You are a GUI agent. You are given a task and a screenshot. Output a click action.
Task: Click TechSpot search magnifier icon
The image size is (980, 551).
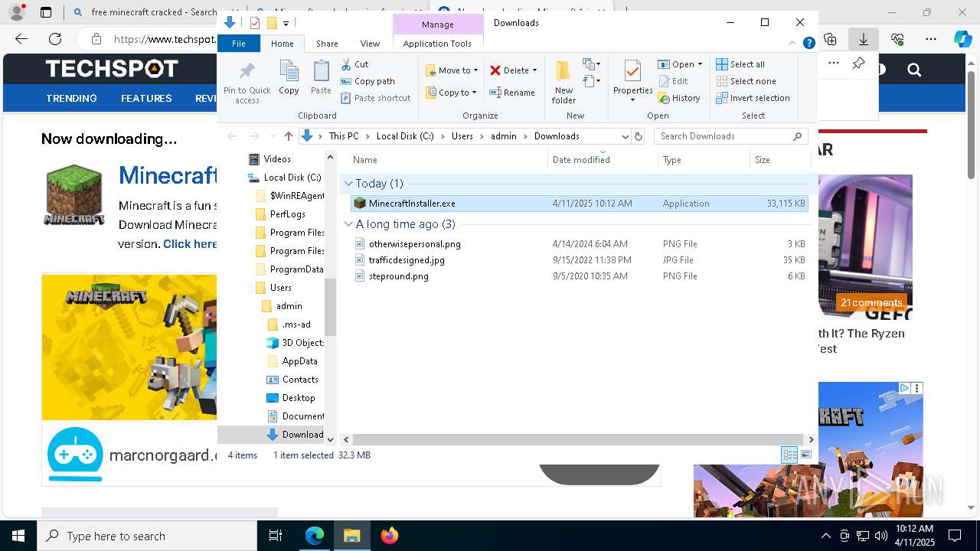tap(914, 70)
